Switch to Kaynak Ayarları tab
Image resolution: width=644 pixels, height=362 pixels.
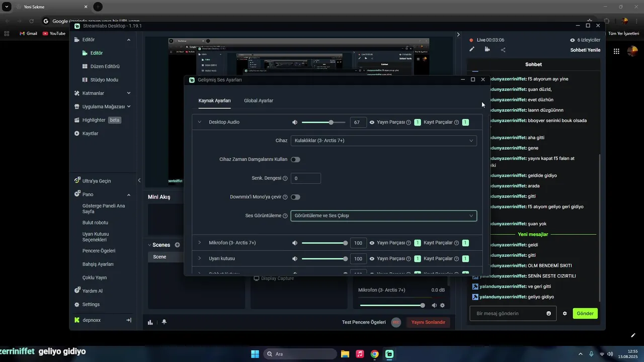point(214,101)
